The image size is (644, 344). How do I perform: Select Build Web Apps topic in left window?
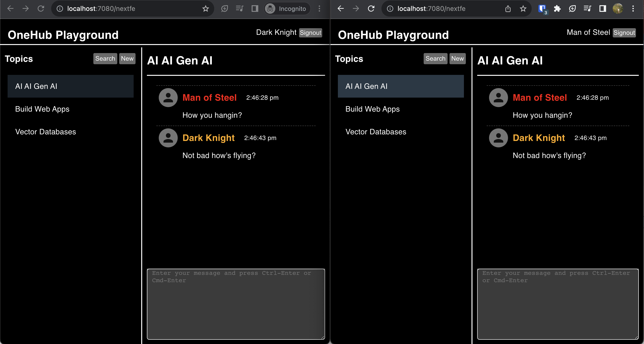point(42,109)
